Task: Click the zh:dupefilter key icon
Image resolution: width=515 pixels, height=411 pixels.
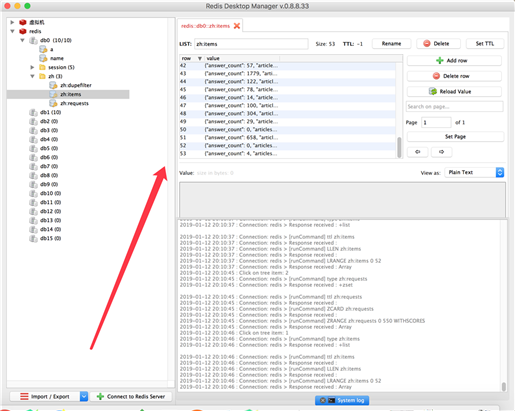Action: (53, 85)
